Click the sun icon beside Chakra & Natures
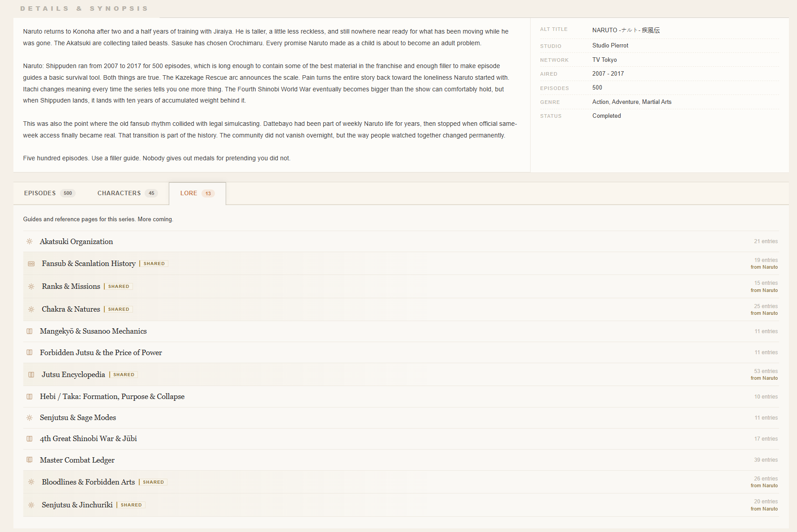 click(x=31, y=309)
